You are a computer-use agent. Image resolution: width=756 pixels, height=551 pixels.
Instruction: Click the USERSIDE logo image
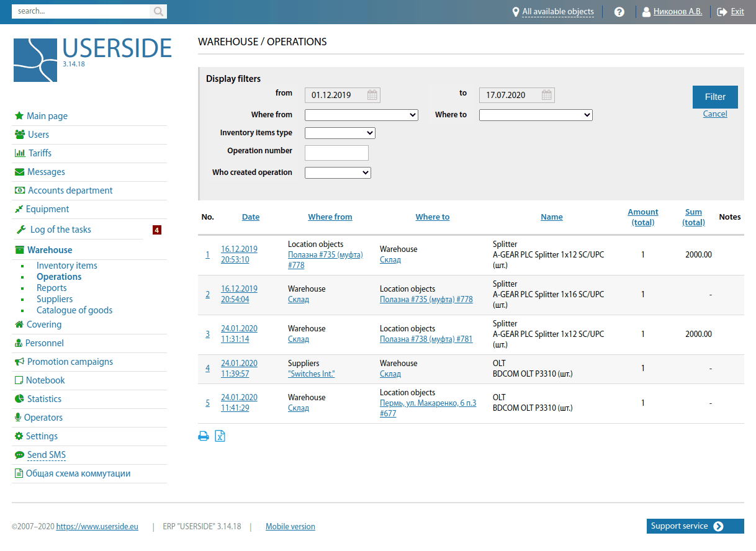(35, 60)
